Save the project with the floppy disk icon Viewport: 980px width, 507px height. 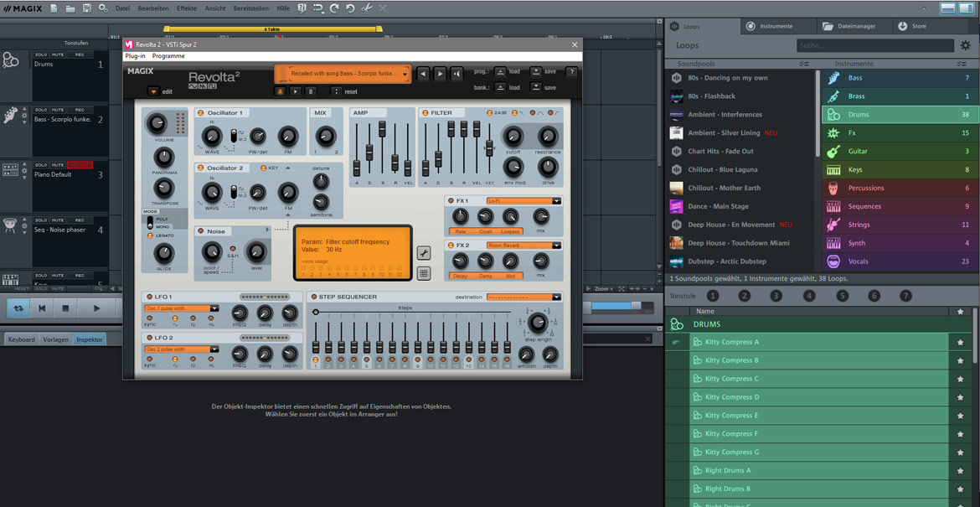87,8
